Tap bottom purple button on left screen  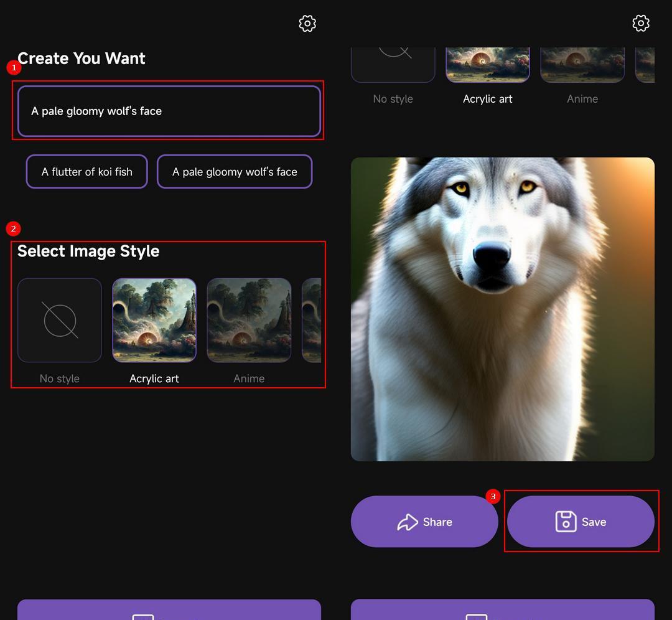pyautogui.click(x=169, y=609)
